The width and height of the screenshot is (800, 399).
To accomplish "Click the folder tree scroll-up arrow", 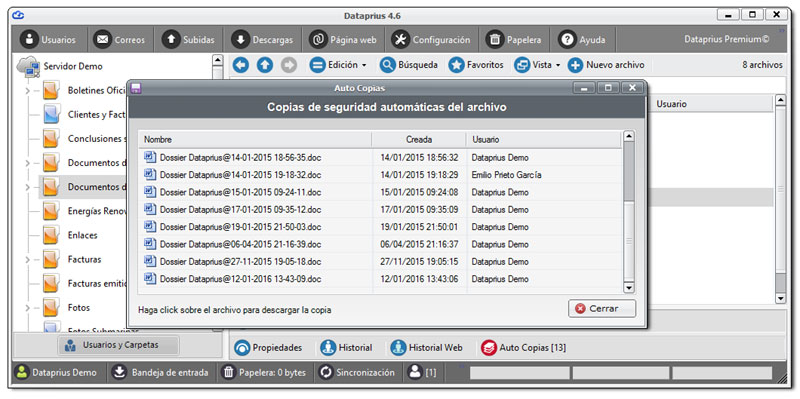I will point(218,60).
